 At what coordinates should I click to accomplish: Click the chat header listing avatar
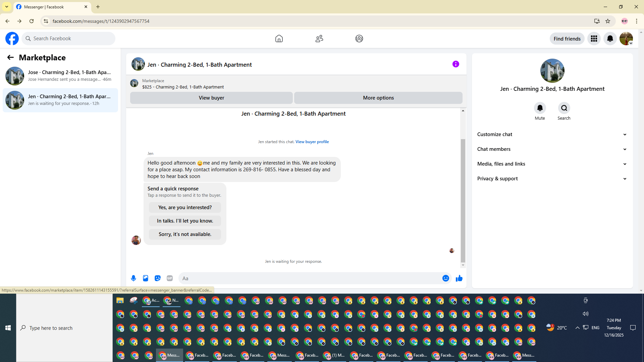(138, 64)
